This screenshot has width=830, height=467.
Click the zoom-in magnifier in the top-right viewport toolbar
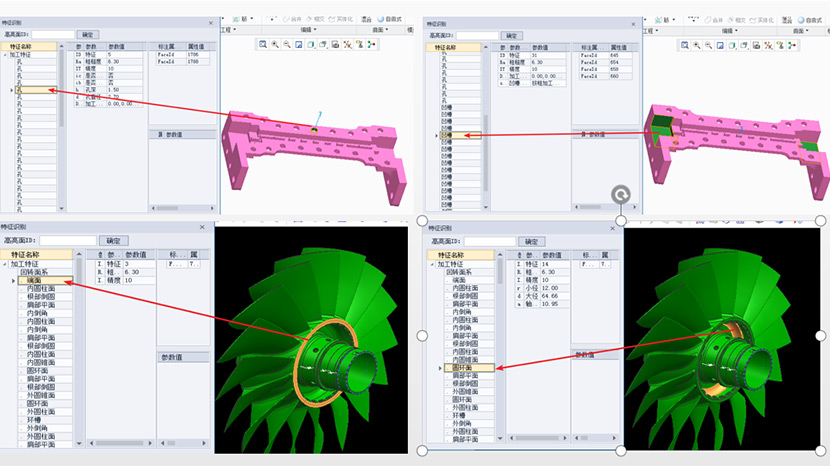coord(695,44)
